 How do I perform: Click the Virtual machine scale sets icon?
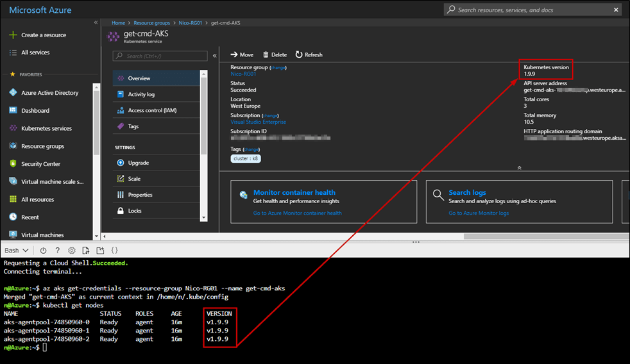coord(13,181)
